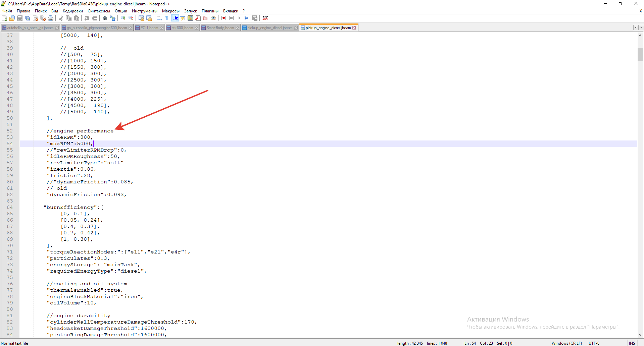Open the Синтаксисы menu
The height and width of the screenshot is (346, 644).
(x=99, y=11)
